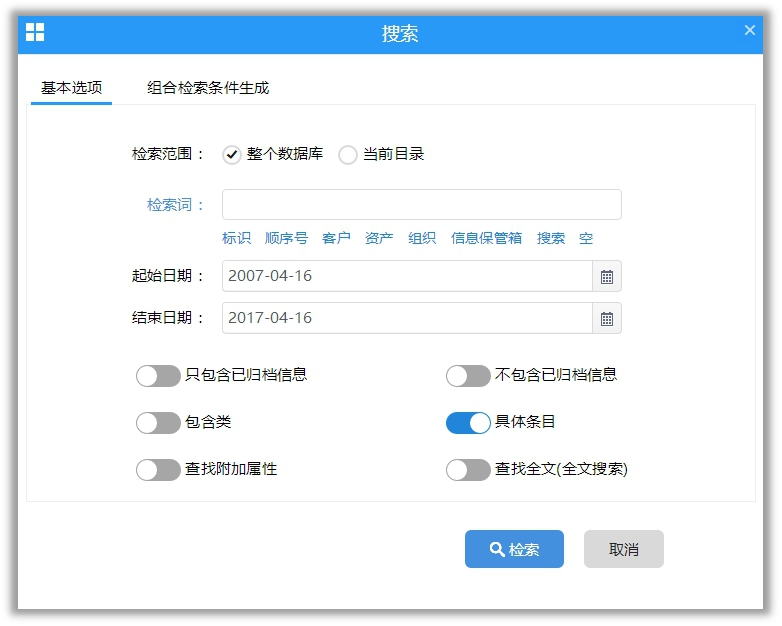Close the 搜索 dialog
782x626 pixels.
(x=749, y=31)
